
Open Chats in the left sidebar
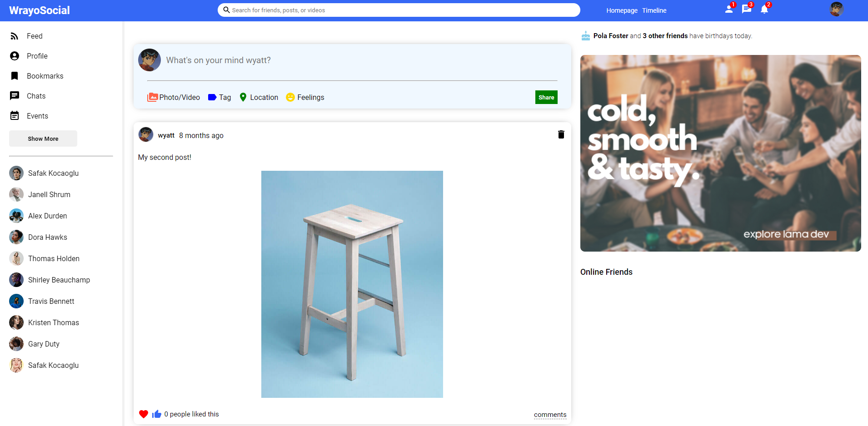coord(36,96)
